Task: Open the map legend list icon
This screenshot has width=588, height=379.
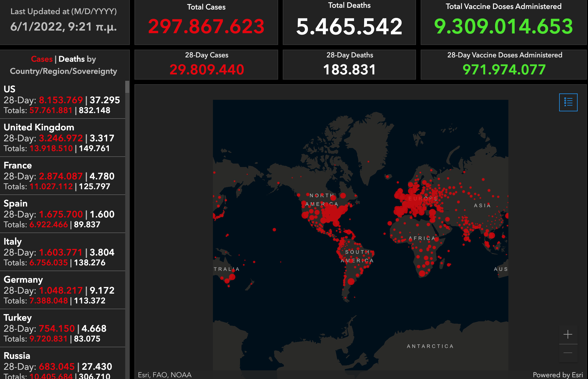Action: 568,102
